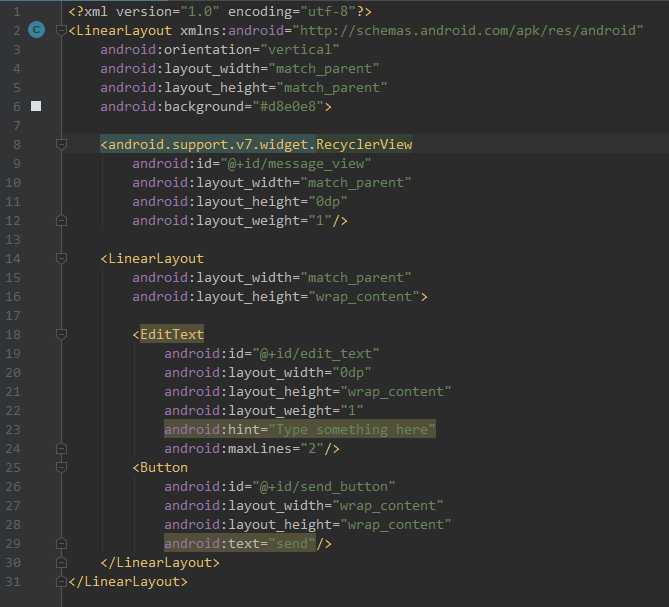Click the fold end marker on line 24
Viewport: 669px width, 607px height.
click(x=61, y=449)
